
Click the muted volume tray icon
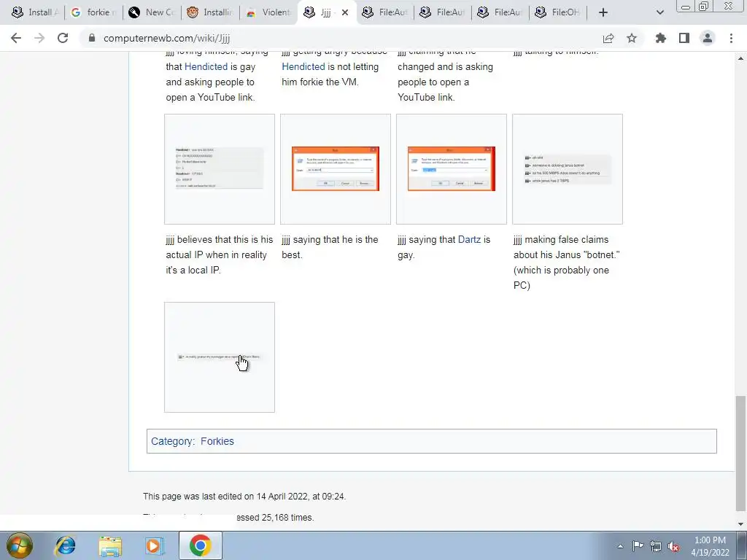pyautogui.click(x=673, y=546)
